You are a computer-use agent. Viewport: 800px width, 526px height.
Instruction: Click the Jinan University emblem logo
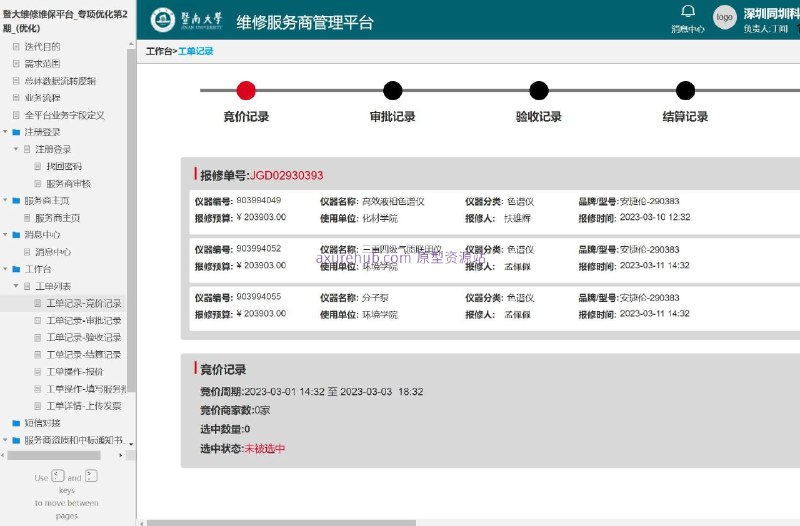pyautogui.click(x=163, y=20)
